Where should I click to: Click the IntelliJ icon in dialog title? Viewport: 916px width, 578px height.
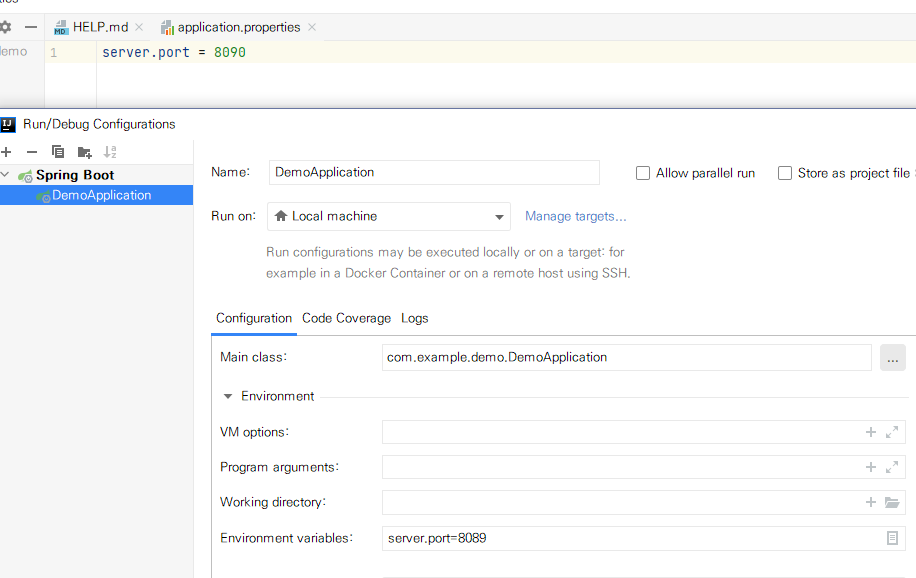click(8, 124)
